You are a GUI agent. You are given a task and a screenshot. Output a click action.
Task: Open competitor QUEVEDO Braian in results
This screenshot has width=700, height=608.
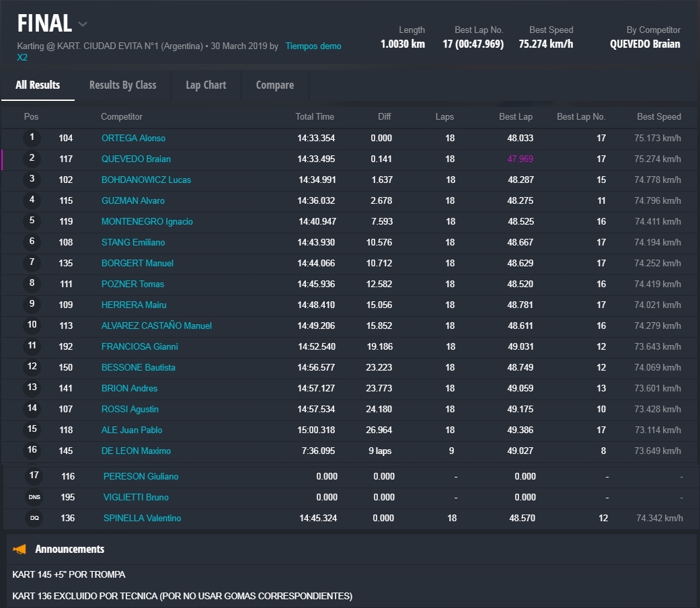[x=136, y=159]
